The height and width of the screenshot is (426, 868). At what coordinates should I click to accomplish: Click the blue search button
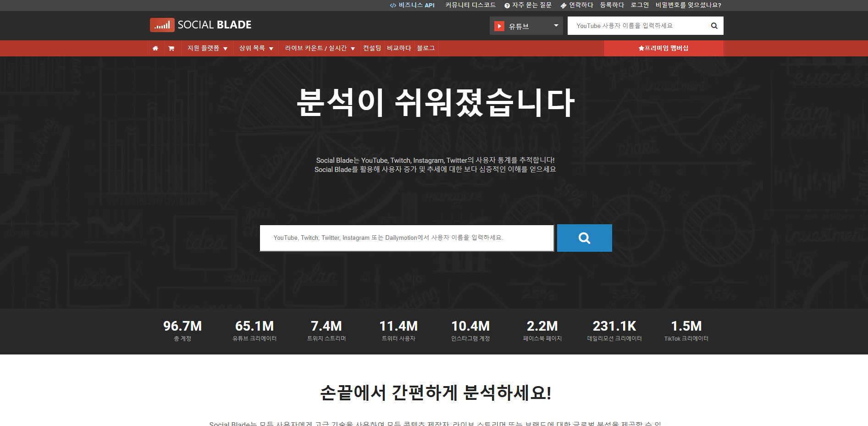pos(584,238)
